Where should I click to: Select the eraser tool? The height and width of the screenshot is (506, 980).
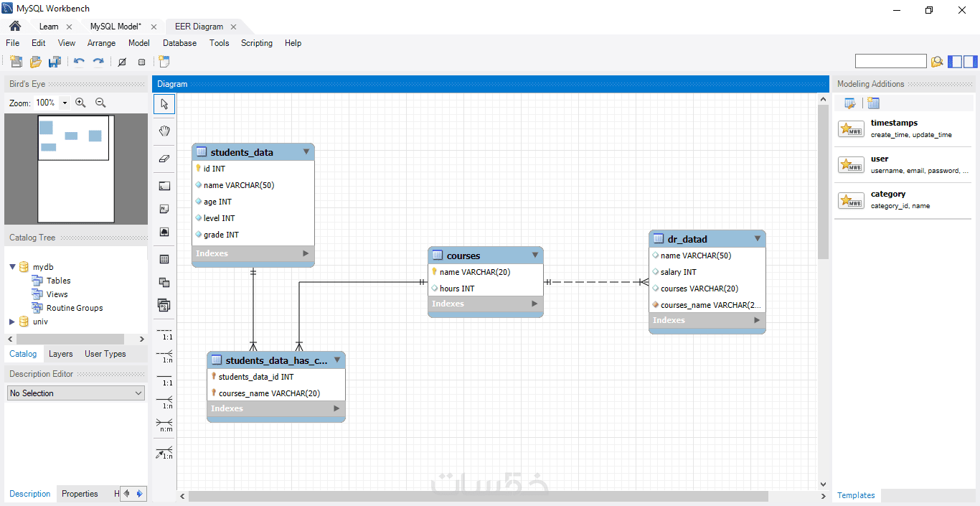click(x=164, y=159)
